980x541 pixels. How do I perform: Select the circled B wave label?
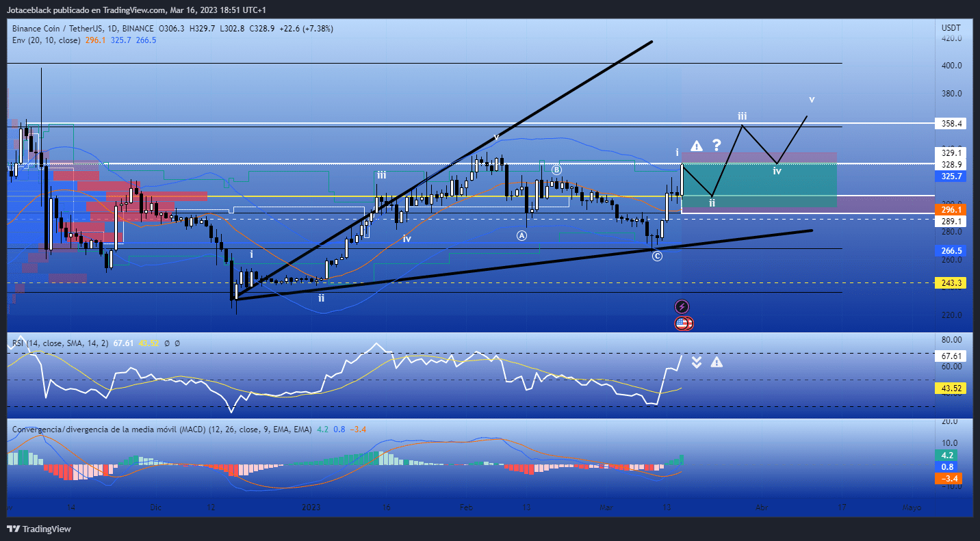point(556,169)
